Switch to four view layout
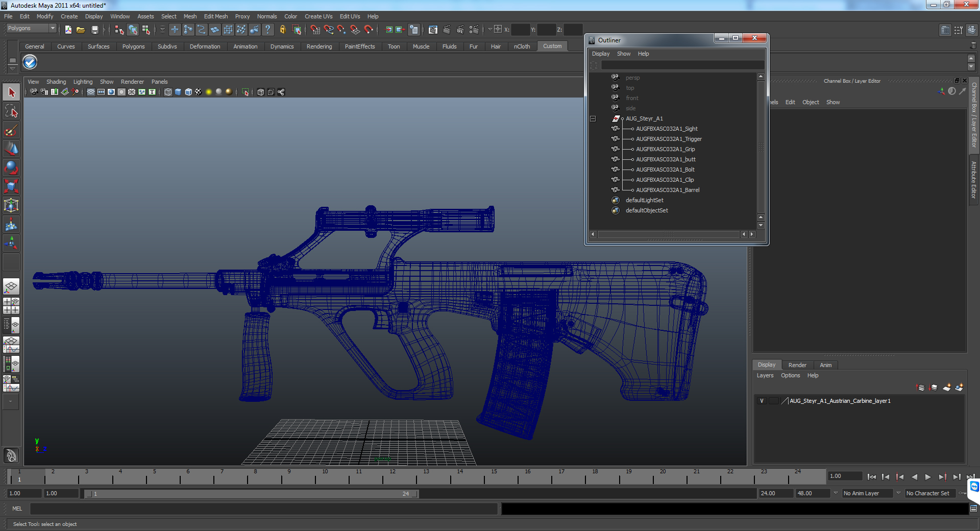Image resolution: width=980 pixels, height=531 pixels. click(x=11, y=306)
